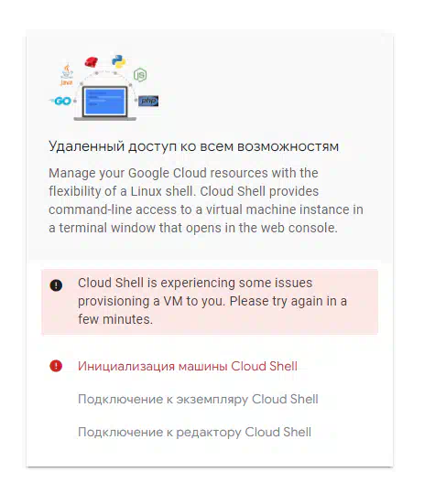This screenshot has width=424, height=504.
Task: Click the laptop base in illustration
Action: tap(105, 119)
